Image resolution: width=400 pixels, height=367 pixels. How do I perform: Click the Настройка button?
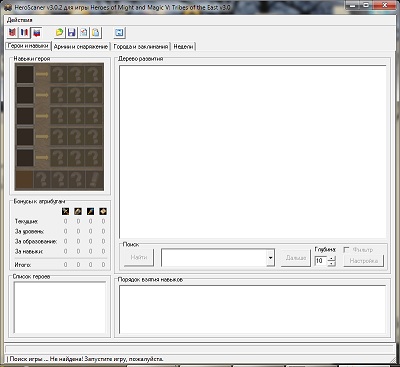(x=364, y=261)
